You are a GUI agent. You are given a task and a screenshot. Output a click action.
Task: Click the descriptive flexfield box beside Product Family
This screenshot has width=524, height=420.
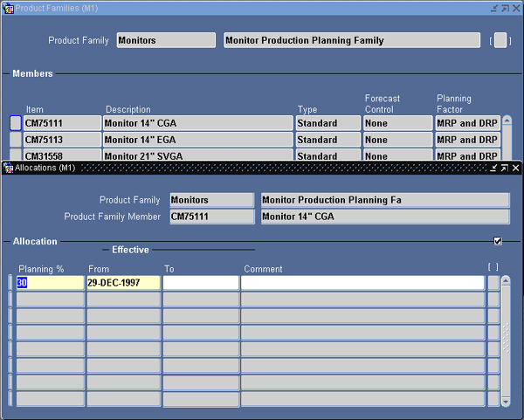click(x=500, y=40)
